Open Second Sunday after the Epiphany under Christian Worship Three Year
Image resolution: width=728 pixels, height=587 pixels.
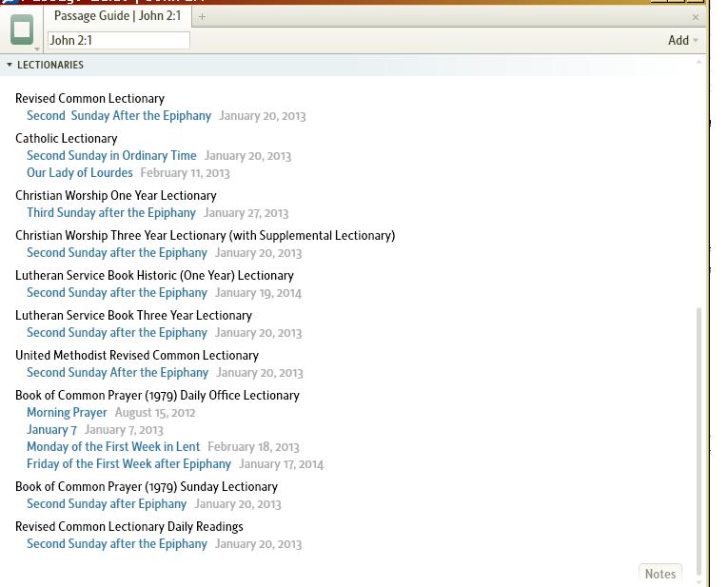point(116,252)
